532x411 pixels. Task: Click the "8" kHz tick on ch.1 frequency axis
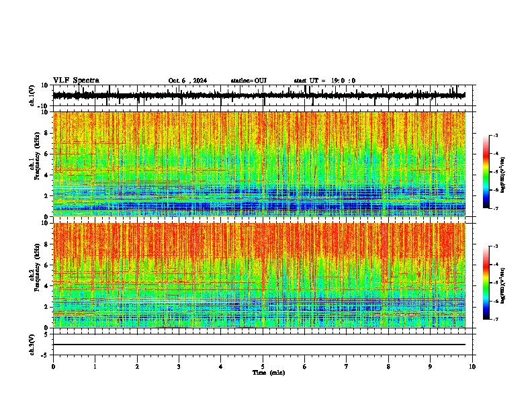pos(46,133)
